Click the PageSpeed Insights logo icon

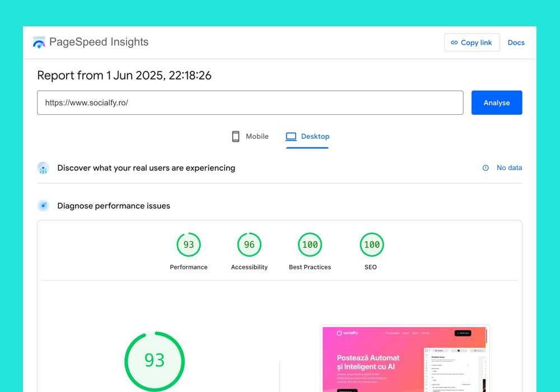click(39, 42)
